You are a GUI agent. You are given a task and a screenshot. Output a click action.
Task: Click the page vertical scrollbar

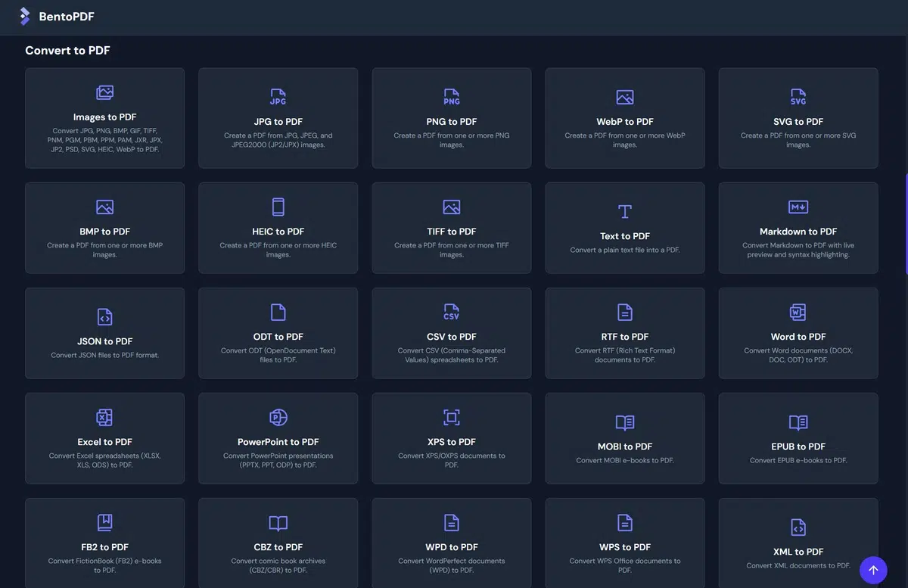(905, 223)
